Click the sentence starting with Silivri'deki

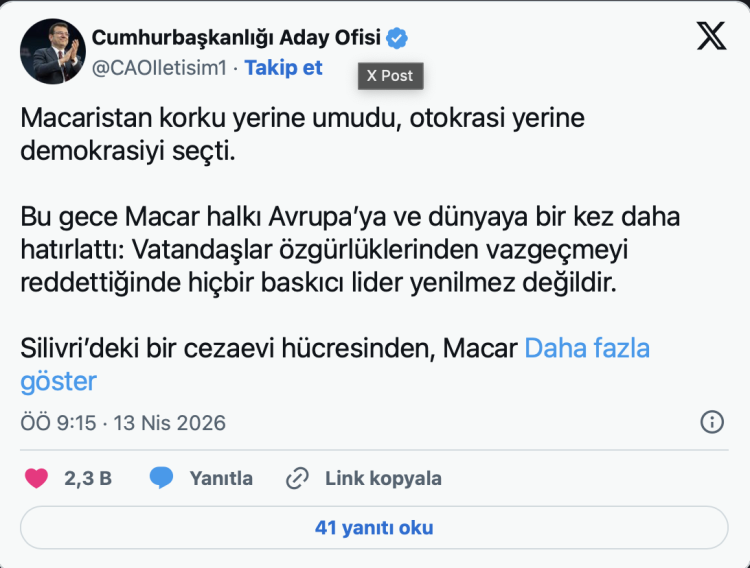(268, 349)
